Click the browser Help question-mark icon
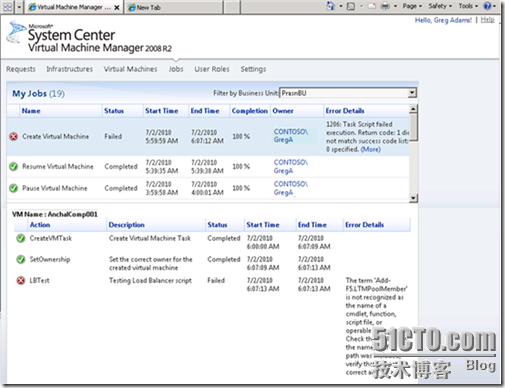This screenshot has width=505, height=388. pyautogui.click(x=487, y=6)
